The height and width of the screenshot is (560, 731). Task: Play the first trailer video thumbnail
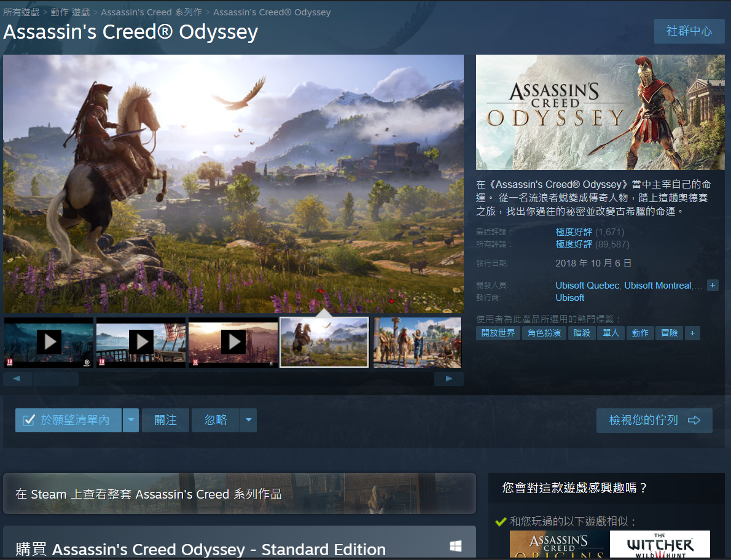[49, 343]
